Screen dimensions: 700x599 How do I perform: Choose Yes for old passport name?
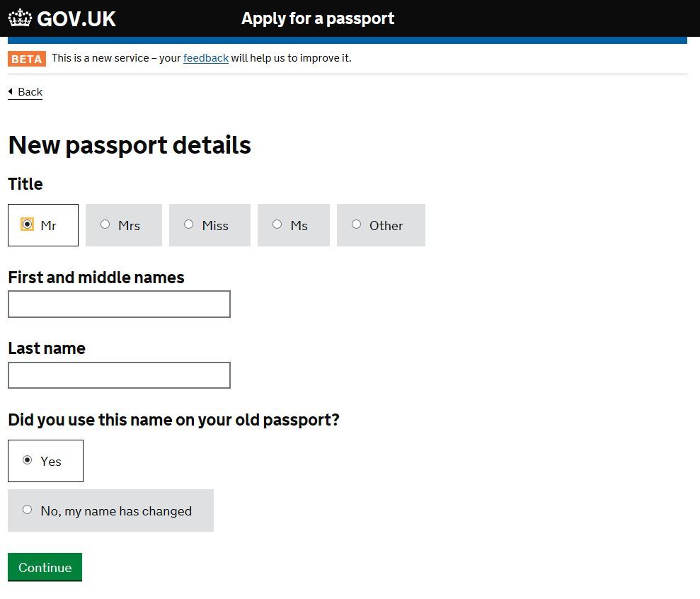[x=28, y=460]
